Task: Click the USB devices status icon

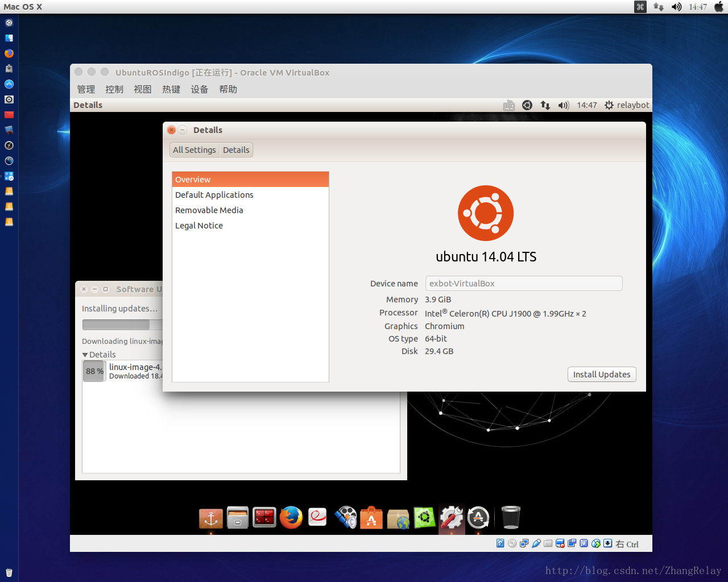Action: click(536, 543)
